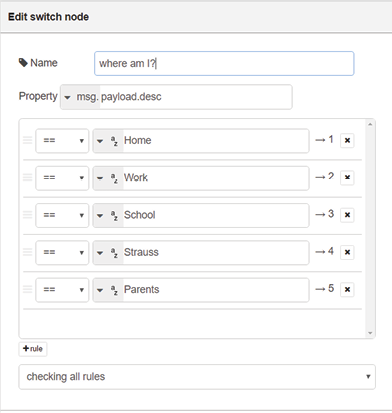This screenshot has height=413, width=392.
Task: Expand the msg. property type selector
Action: tap(80, 97)
